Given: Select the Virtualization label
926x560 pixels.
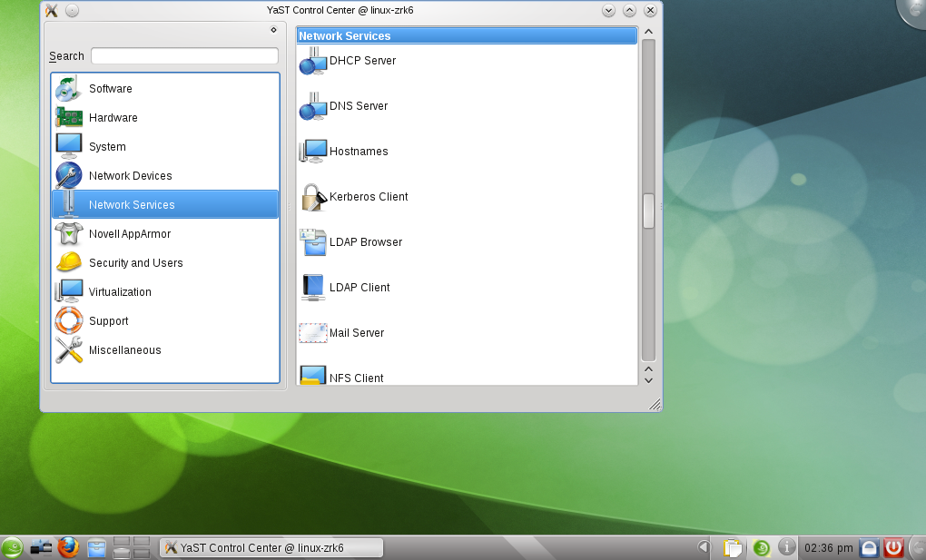Looking at the screenshot, I should [x=120, y=292].
